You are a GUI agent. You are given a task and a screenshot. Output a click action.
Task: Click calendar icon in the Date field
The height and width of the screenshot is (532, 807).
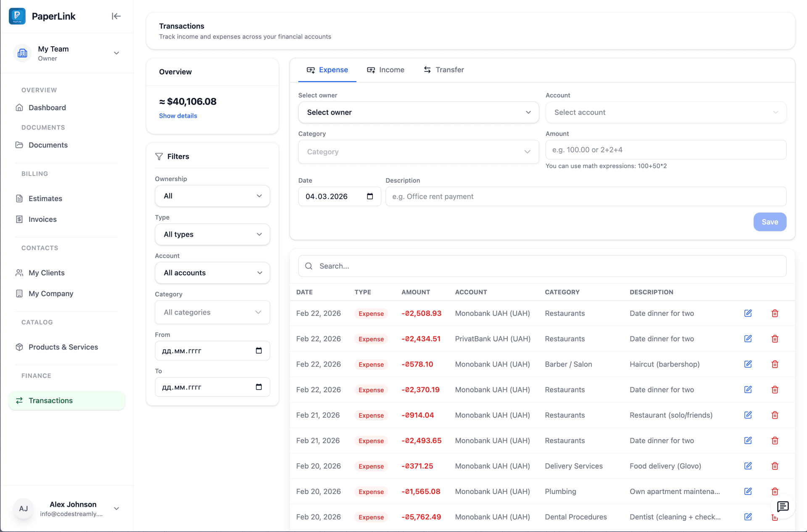point(370,196)
